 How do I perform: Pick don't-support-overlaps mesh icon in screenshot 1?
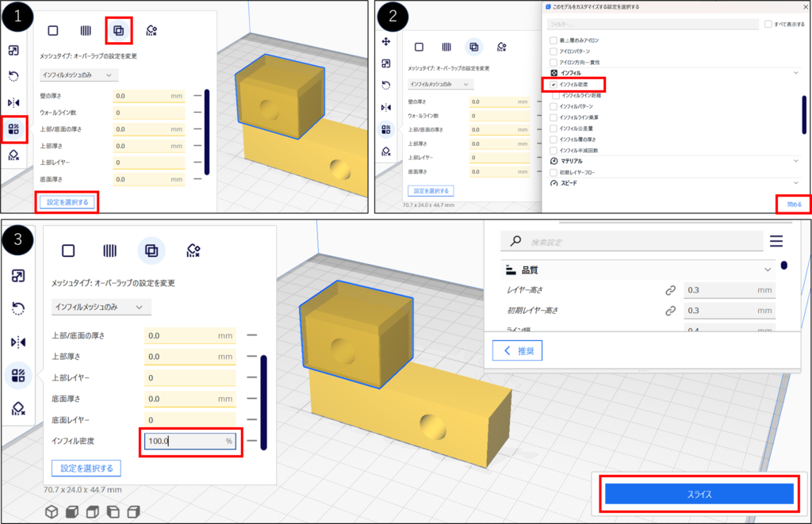pos(151,31)
